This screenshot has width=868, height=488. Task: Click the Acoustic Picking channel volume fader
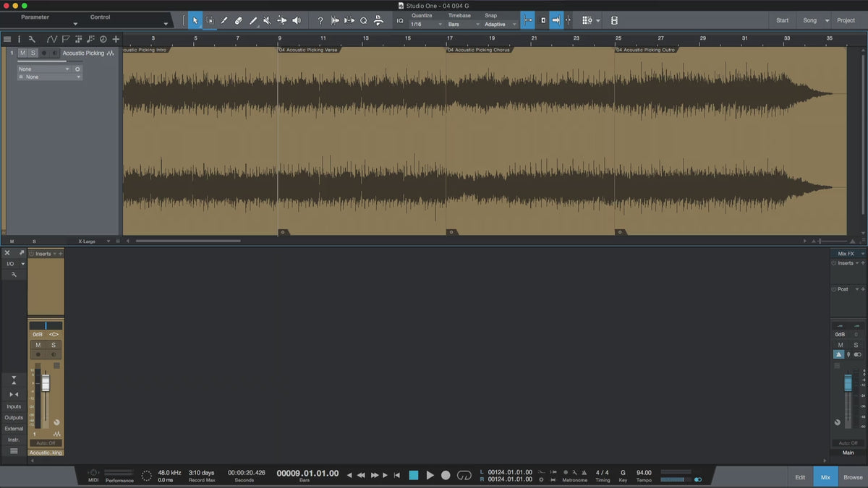tap(46, 383)
